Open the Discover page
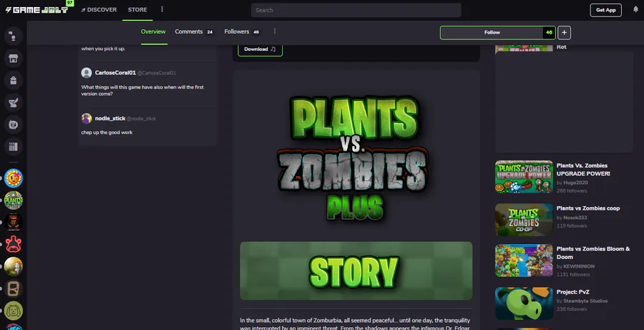The image size is (644, 330). (99, 10)
